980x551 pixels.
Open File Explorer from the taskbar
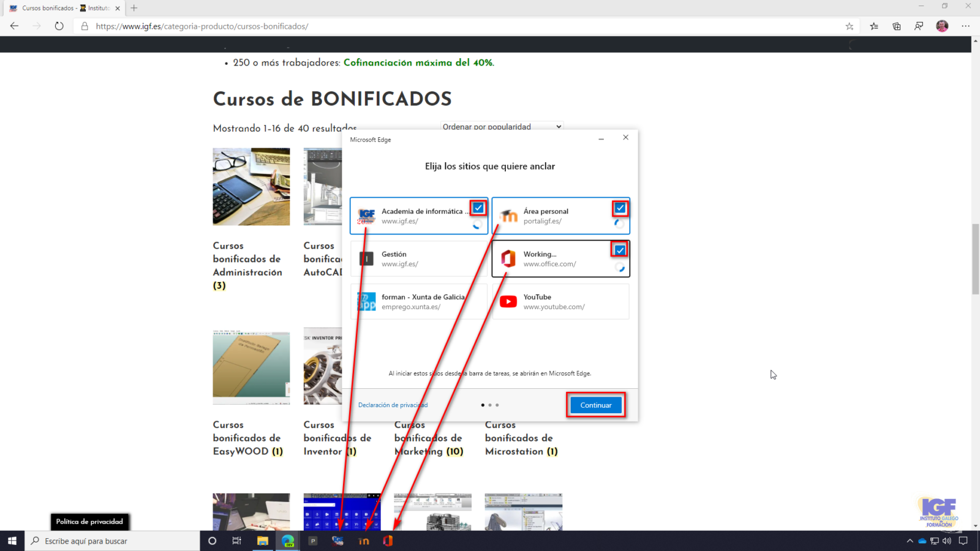(x=262, y=541)
